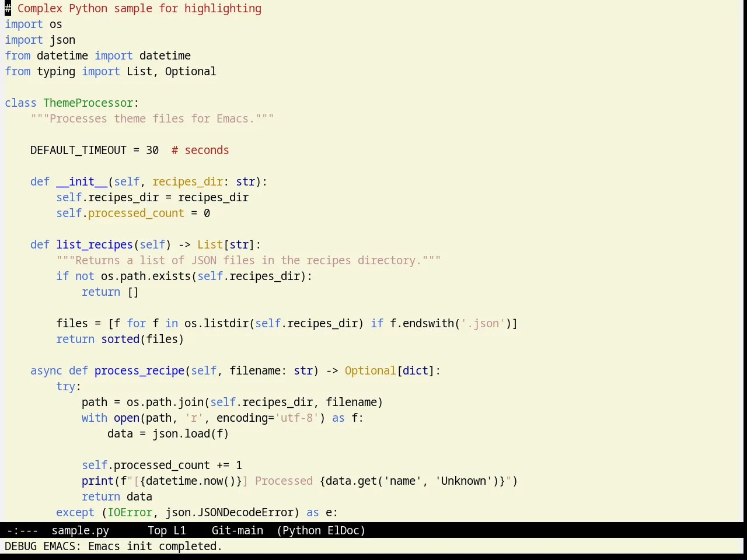Click 'os.path.exists' call
Image resolution: width=747 pixels, height=560 pixels.
pyautogui.click(x=146, y=276)
